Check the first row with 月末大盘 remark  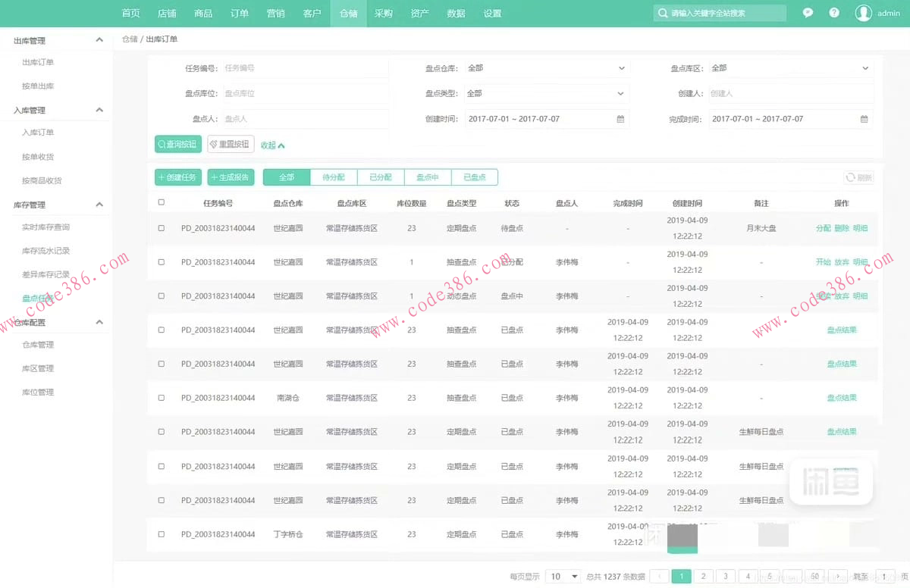click(x=161, y=228)
